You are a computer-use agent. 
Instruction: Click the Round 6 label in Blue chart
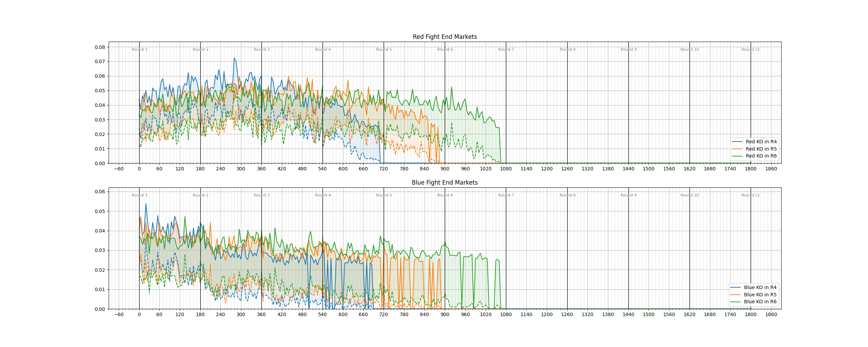(x=445, y=195)
